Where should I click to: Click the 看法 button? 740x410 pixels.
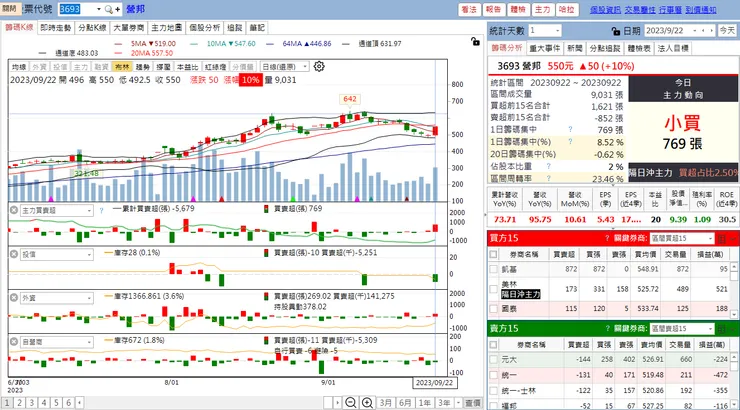tap(469, 9)
